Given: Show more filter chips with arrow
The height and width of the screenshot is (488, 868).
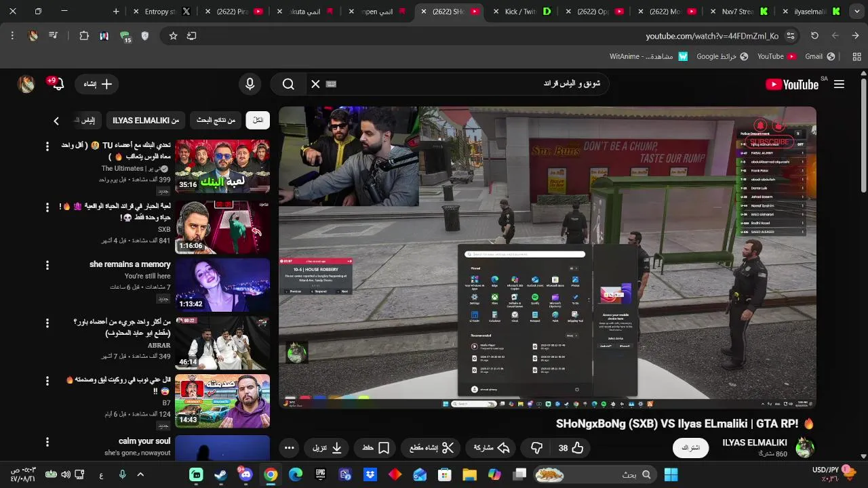Looking at the screenshot, I should coord(56,121).
